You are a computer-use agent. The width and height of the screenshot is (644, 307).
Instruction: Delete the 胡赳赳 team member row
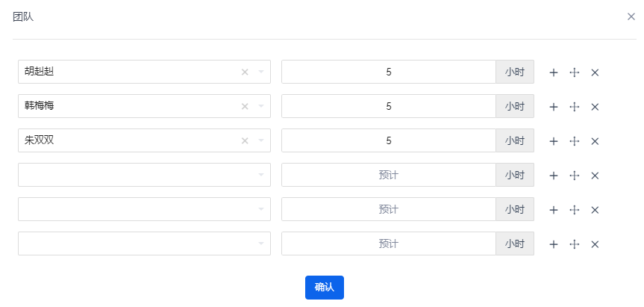(x=595, y=72)
